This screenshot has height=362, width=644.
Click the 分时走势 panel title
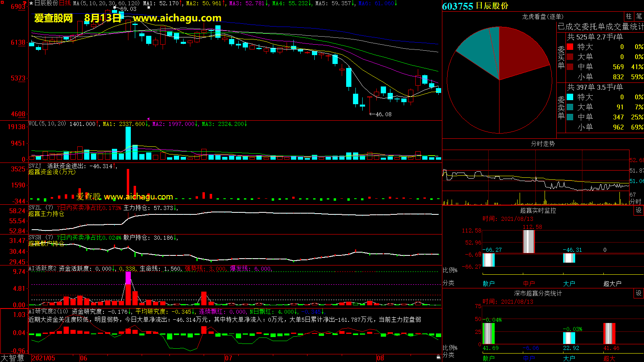coord(543,144)
